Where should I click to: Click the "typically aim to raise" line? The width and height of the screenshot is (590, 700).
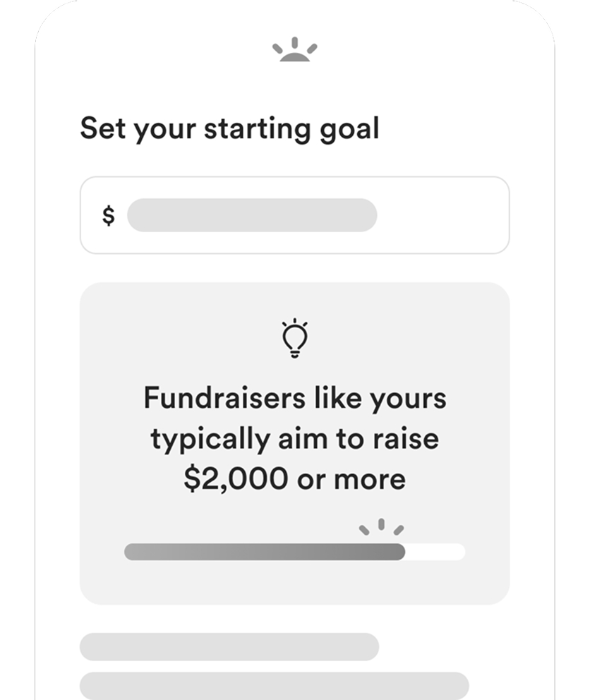click(x=294, y=439)
